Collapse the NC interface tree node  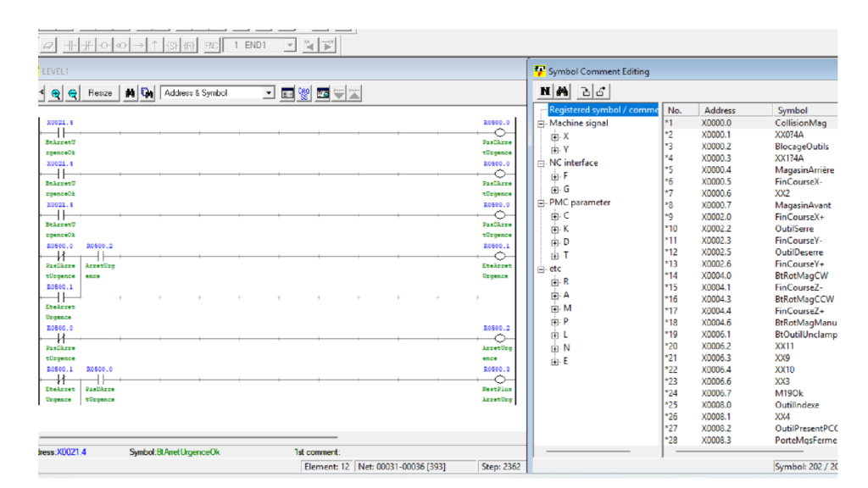click(x=542, y=164)
